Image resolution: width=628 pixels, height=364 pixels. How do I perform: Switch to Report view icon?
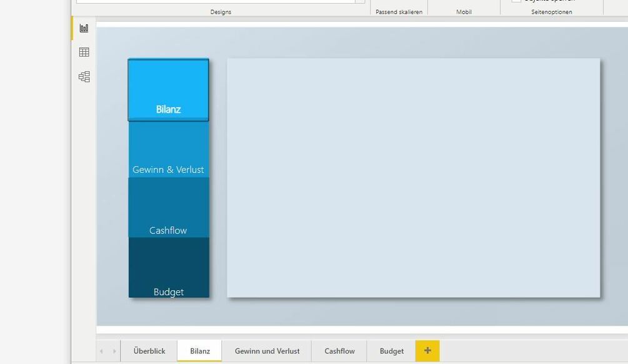[84, 28]
